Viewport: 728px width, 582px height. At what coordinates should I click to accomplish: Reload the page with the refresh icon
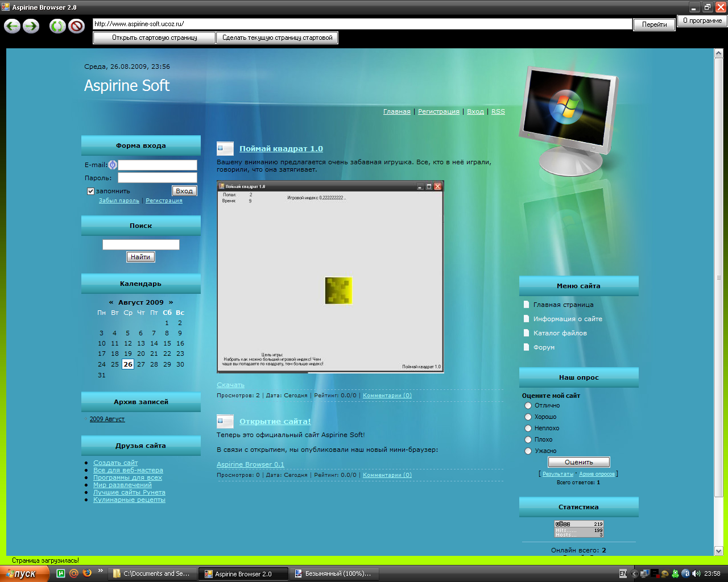[x=57, y=26]
